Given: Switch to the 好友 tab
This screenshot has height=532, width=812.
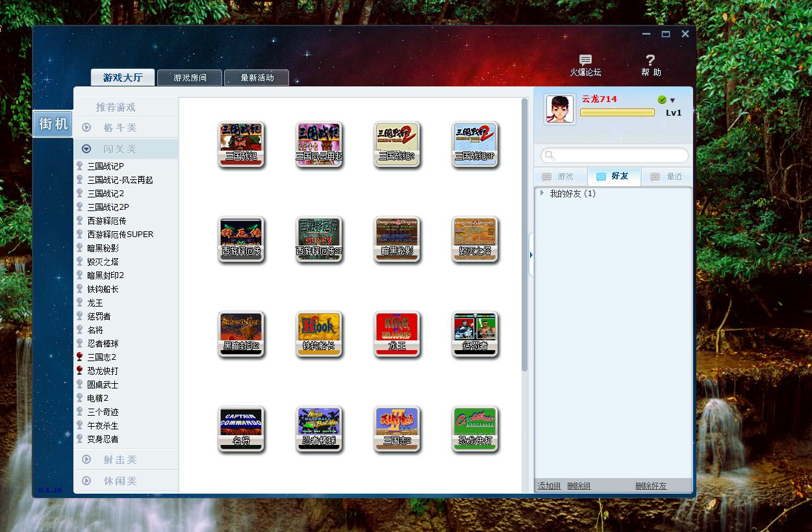Looking at the screenshot, I should tap(613, 177).
